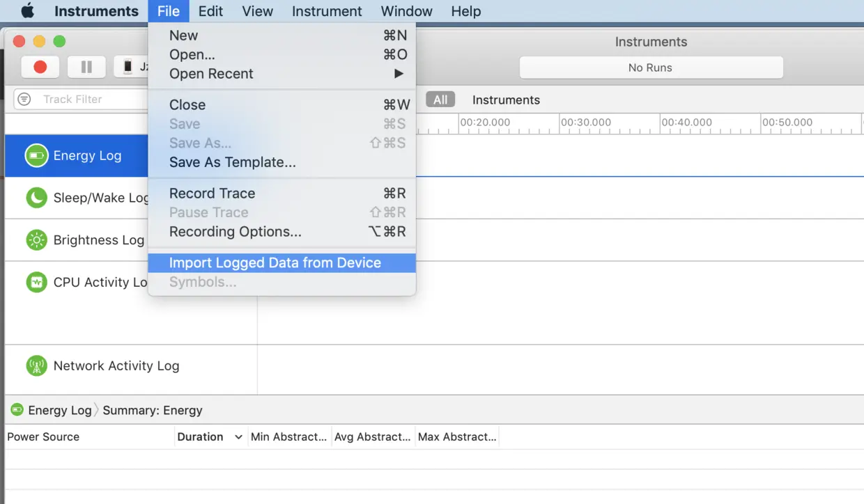
Task: Open Recording Options... menu item
Action: pyautogui.click(x=281, y=232)
